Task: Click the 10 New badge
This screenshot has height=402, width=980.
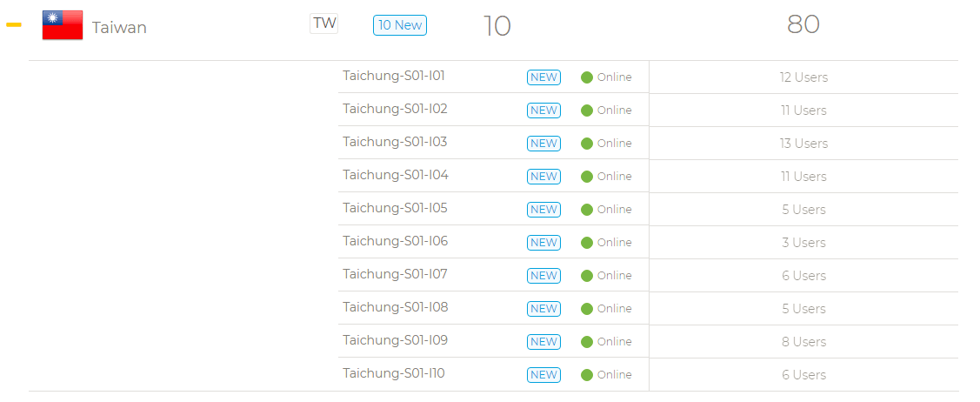Action: (400, 25)
